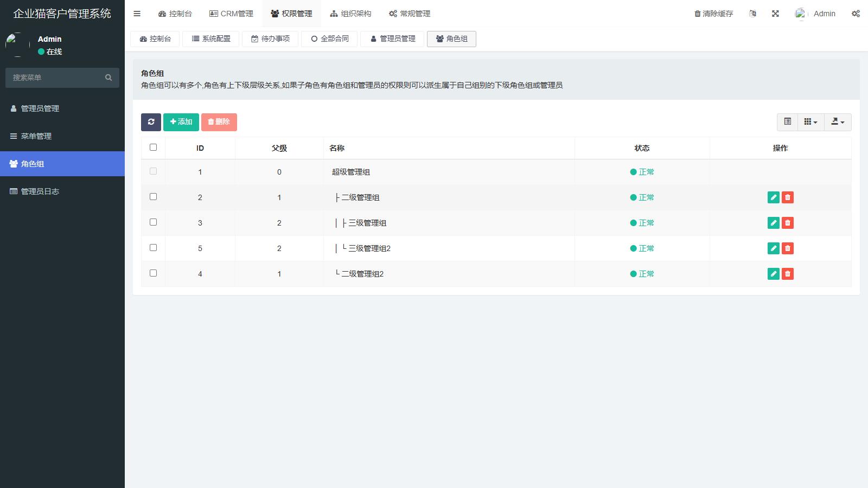Viewport: 868px width, 488px height.
Task: Toggle sidebar with the hamburger icon
Action: click(x=137, y=14)
